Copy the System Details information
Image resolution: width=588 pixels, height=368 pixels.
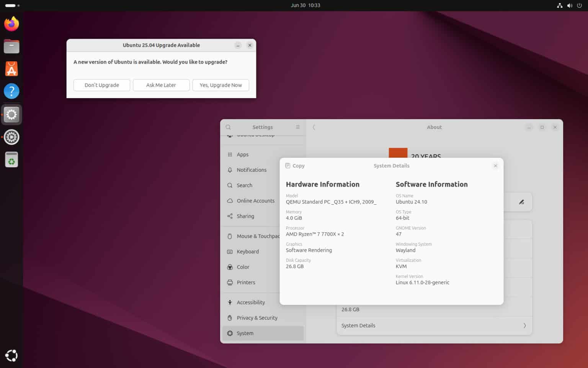[294, 166]
